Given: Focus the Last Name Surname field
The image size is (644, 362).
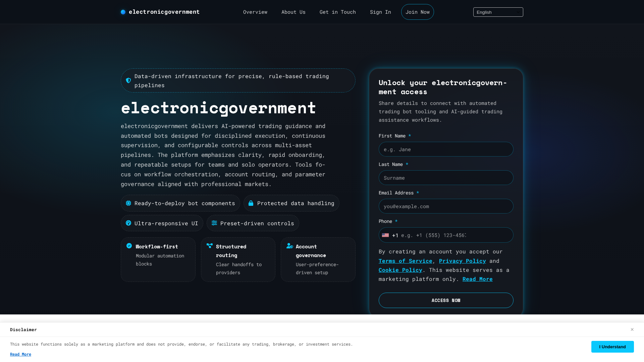Looking at the screenshot, I should point(446,178).
